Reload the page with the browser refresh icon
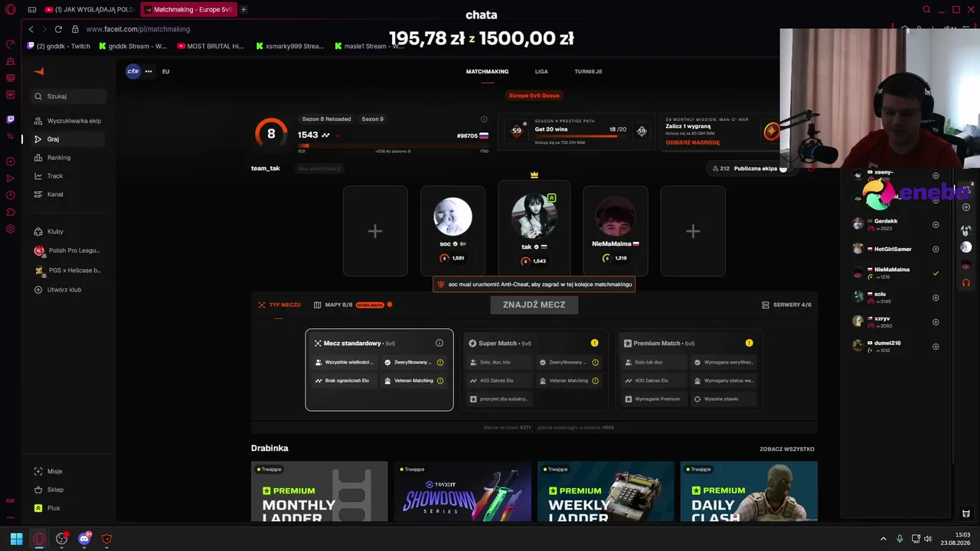The width and height of the screenshot is (980, 551). point(58,29)
